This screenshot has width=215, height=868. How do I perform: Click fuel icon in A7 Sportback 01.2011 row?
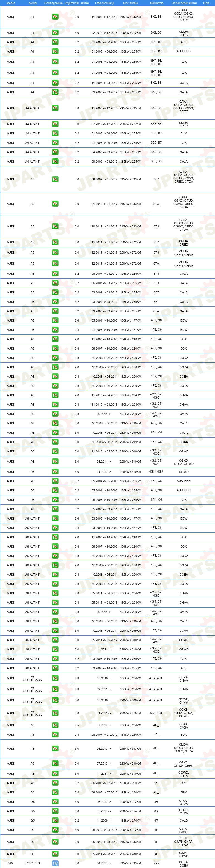pos(55,713)
